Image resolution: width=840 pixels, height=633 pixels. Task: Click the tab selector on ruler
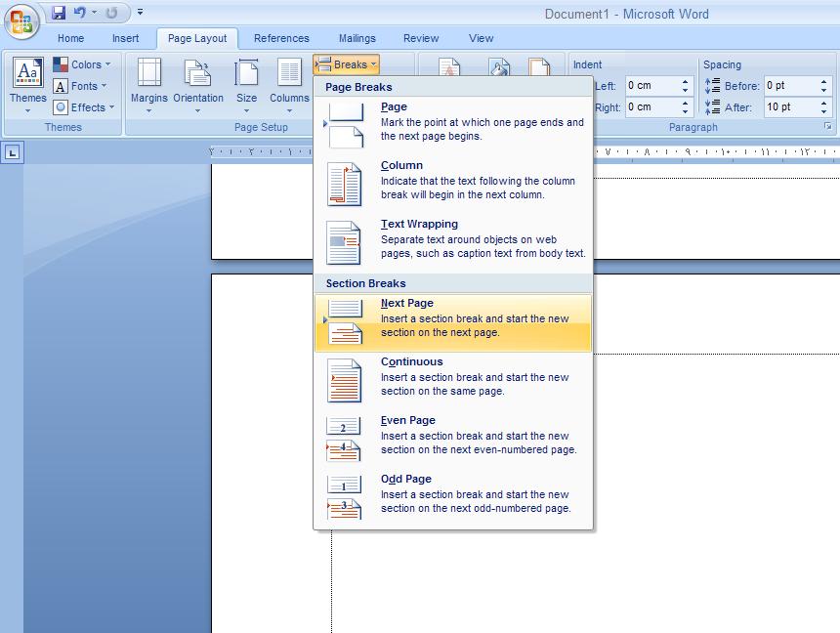(x=12, y=152)
